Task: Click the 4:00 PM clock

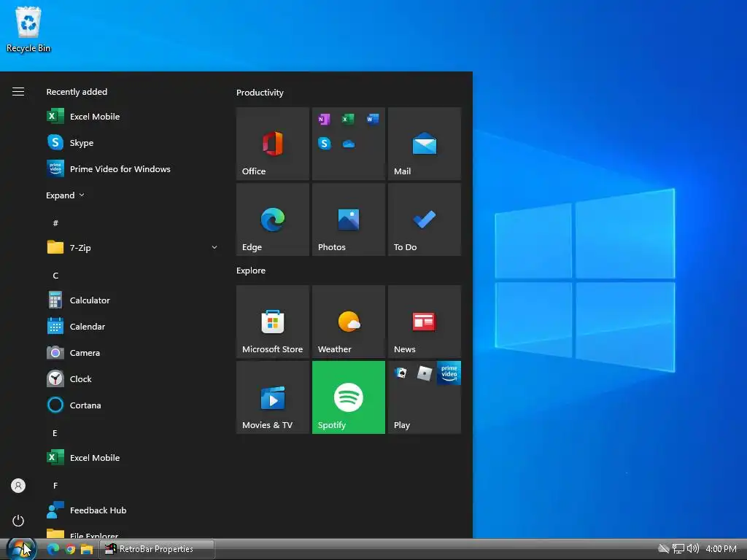Action: coord(721,549)
